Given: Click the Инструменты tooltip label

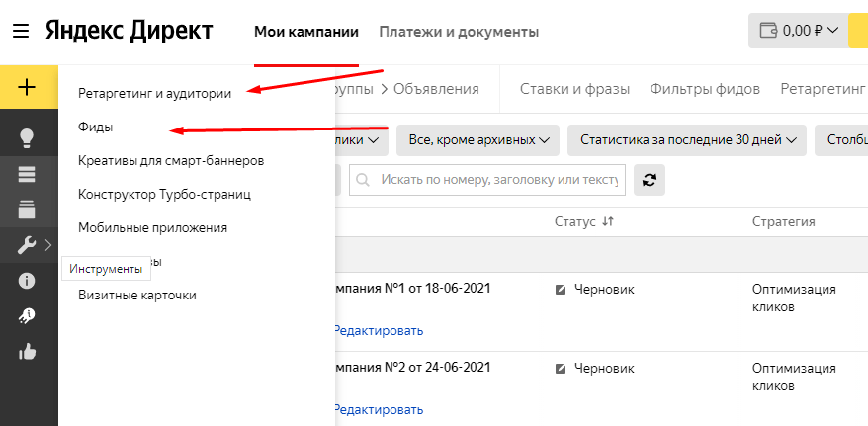Looking at the screenshot, I should click(x=106, y=270).
